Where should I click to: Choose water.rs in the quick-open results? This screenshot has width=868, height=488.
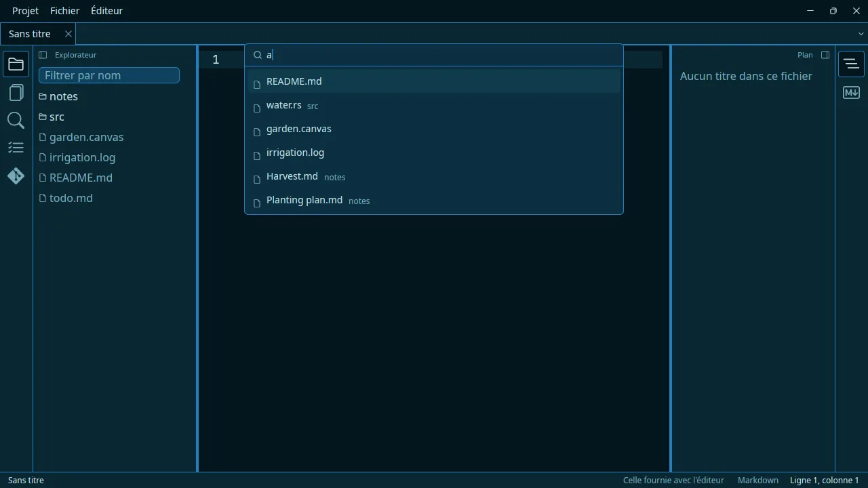(x=434, y=105)
